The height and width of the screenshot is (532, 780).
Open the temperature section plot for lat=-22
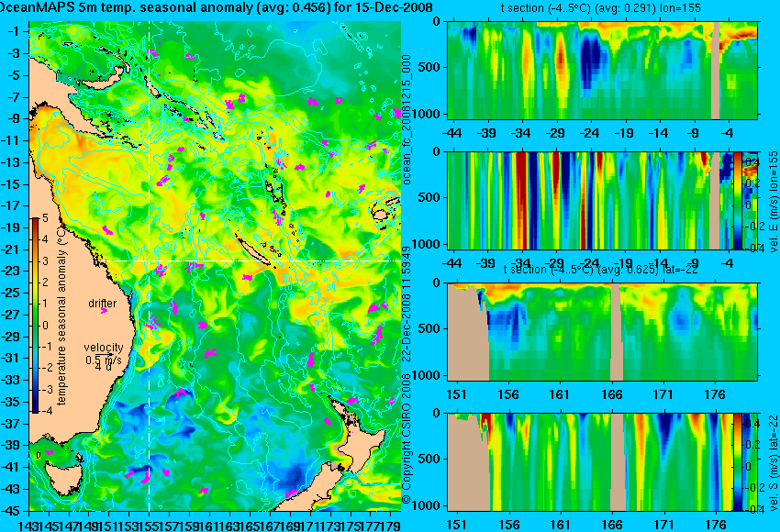point(602,332)
